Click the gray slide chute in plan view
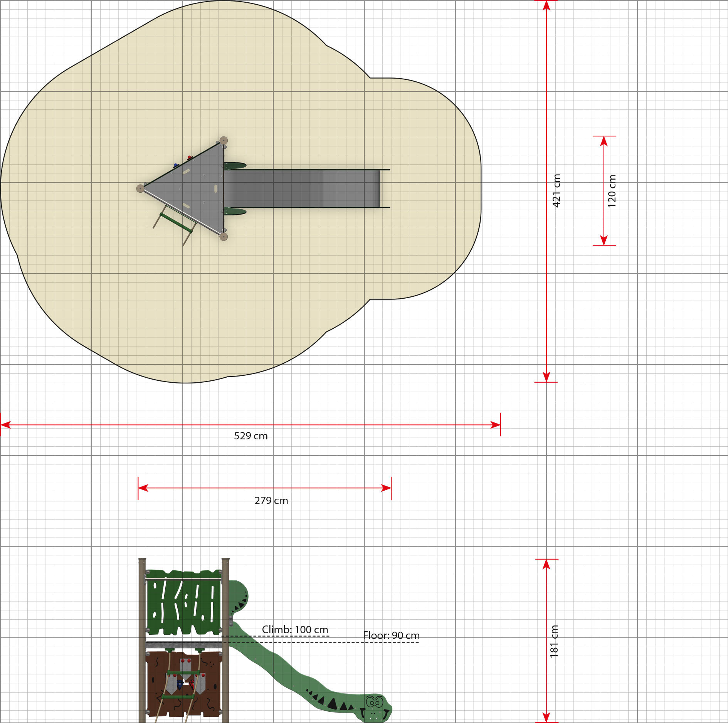728x723 pixels. tap(304, 188)
